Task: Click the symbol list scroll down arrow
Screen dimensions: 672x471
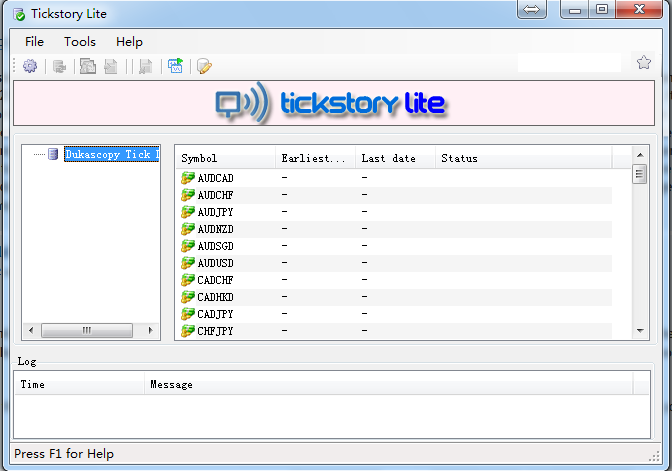Action: pyautogui.click(x=640, y=330)
